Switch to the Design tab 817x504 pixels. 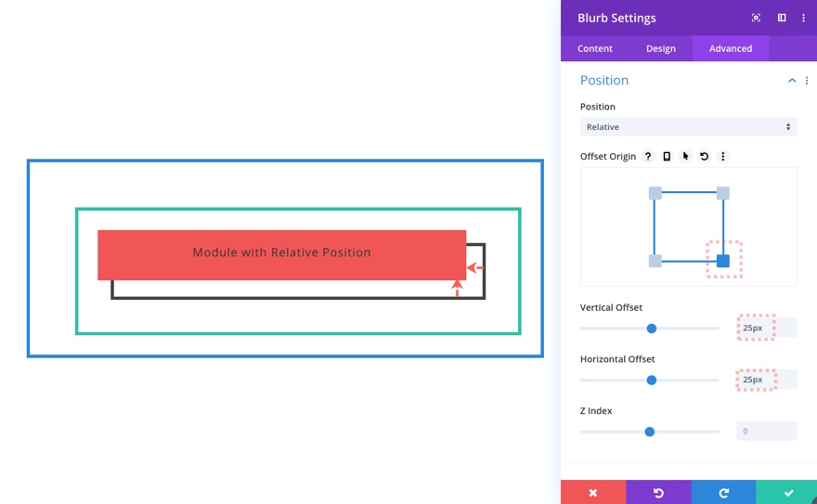[661, 48]
